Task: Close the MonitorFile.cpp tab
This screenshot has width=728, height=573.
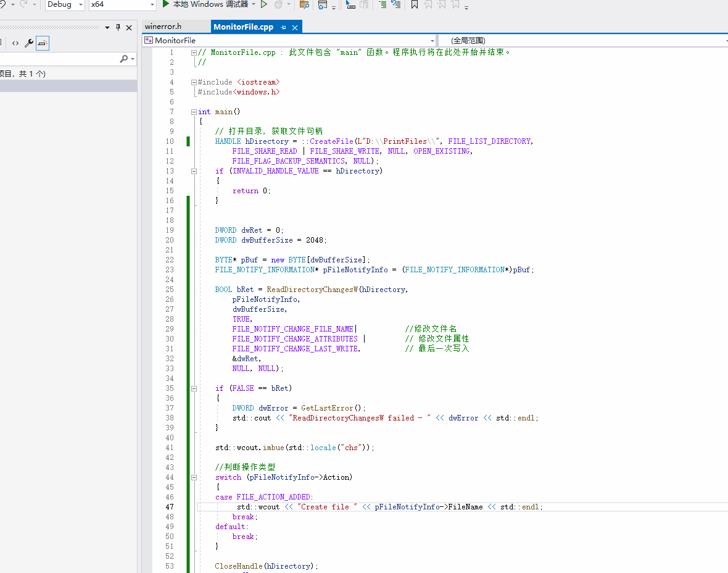Action: point(295,27)
